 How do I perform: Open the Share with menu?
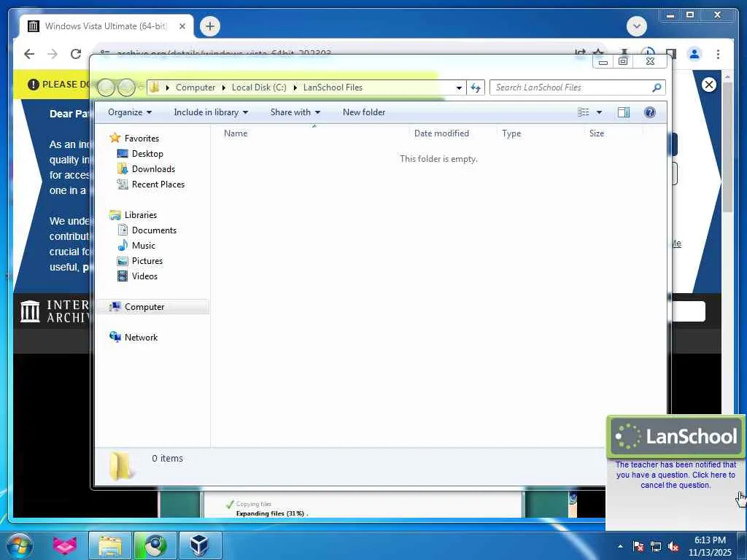(295, 112)
